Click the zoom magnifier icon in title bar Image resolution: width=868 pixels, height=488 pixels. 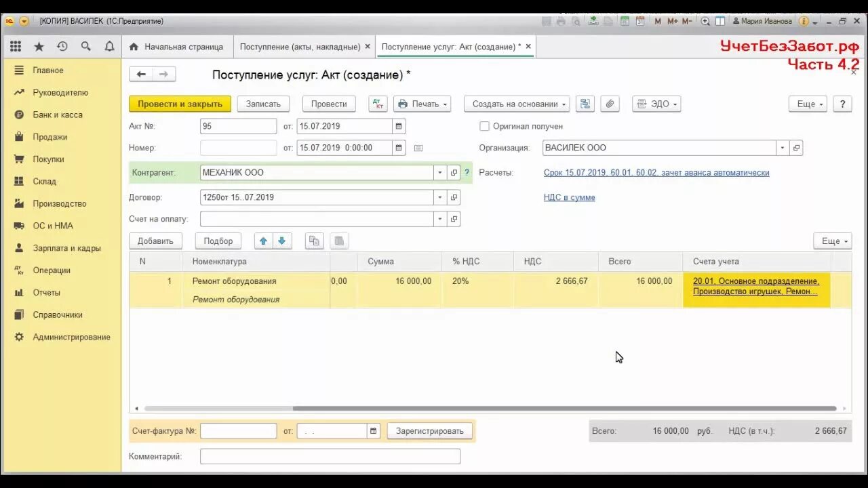click(x=705, y=21)
